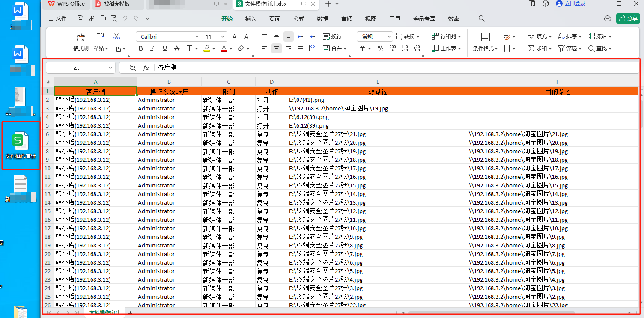This screenshot has height=318, width=644.
Task: Switch to the 数据 (Data) ribbon tab
Action: click(x=323, y=19)
